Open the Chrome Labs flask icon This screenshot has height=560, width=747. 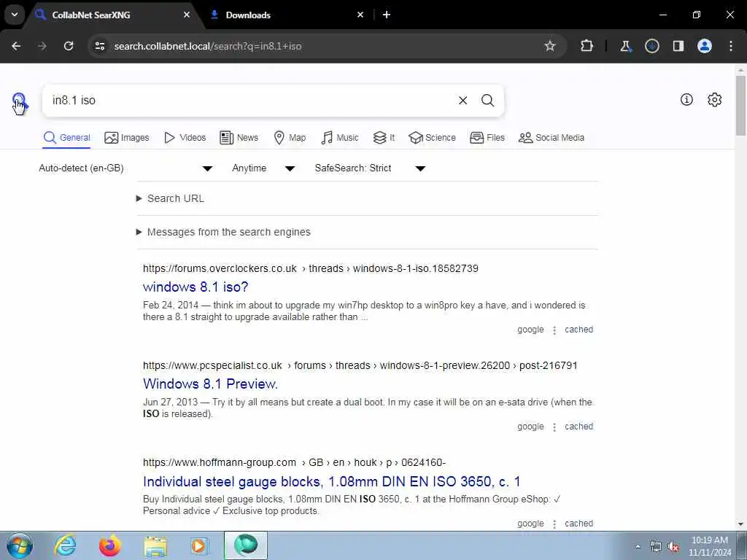pos(625,46)
